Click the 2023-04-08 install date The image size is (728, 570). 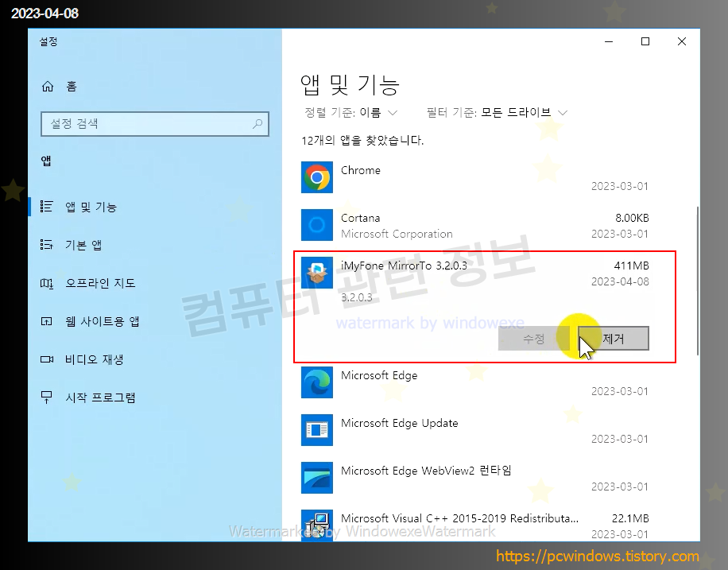coord(620,281)
